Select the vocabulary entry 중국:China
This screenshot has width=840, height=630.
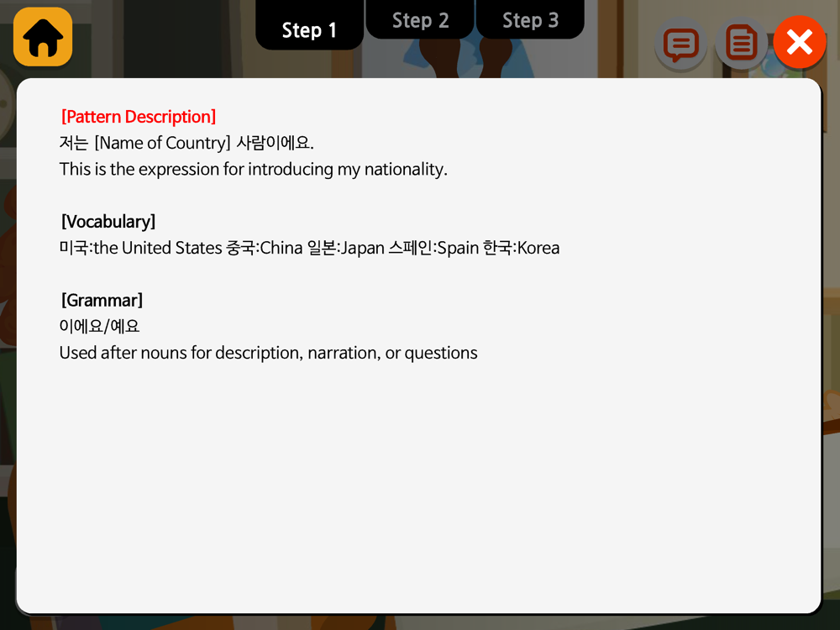click(x=265, y=248)
